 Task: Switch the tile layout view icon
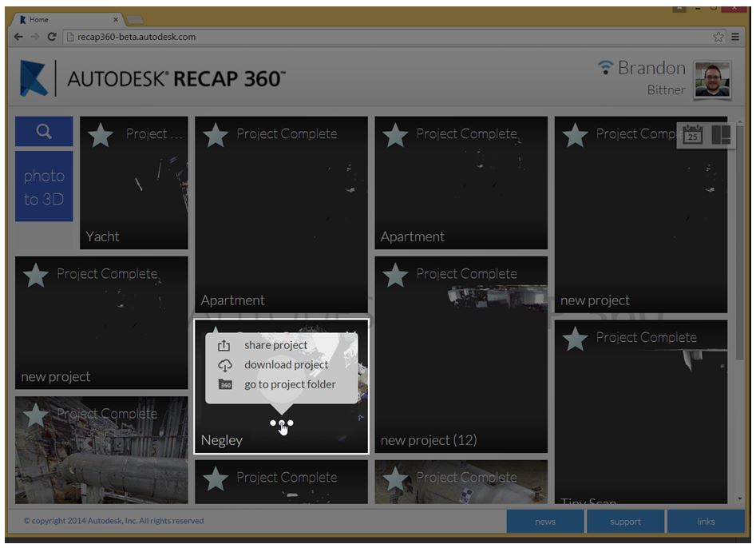722,135
